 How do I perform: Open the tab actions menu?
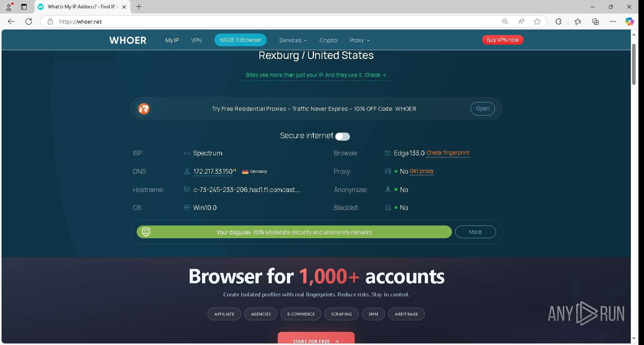[24, 7]
